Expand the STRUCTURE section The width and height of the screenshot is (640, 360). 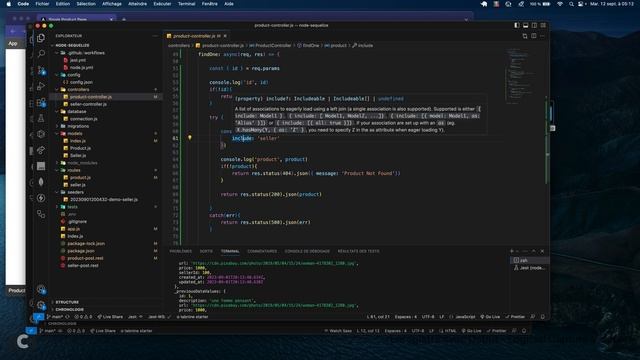(67, 302)
